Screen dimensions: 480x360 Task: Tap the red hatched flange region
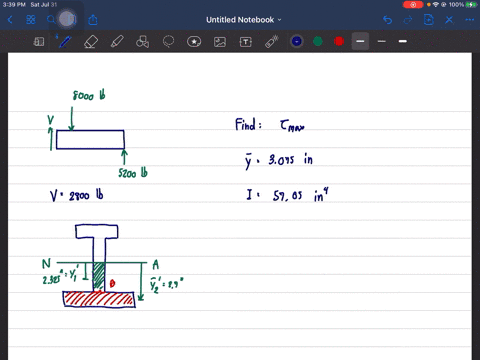pos(99,299)
